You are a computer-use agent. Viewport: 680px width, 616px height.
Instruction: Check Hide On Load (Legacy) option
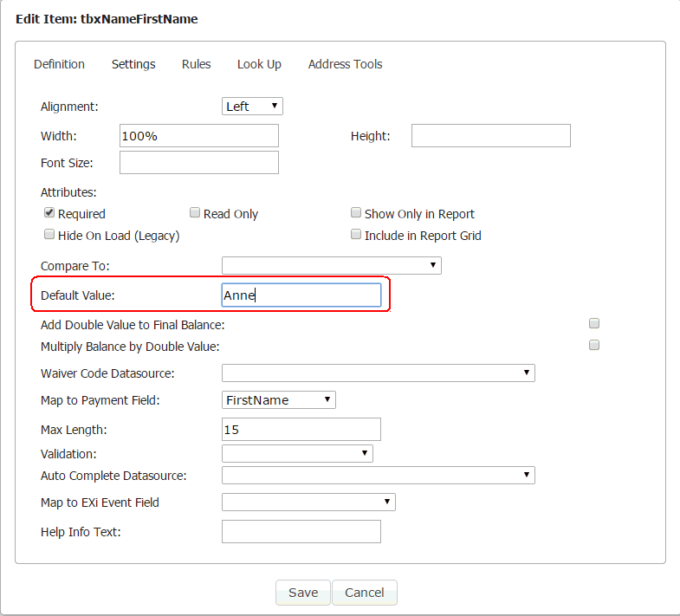point(49,235)
